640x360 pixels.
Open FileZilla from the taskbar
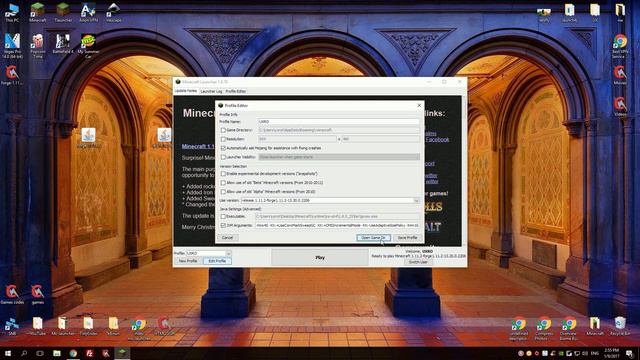89,353
